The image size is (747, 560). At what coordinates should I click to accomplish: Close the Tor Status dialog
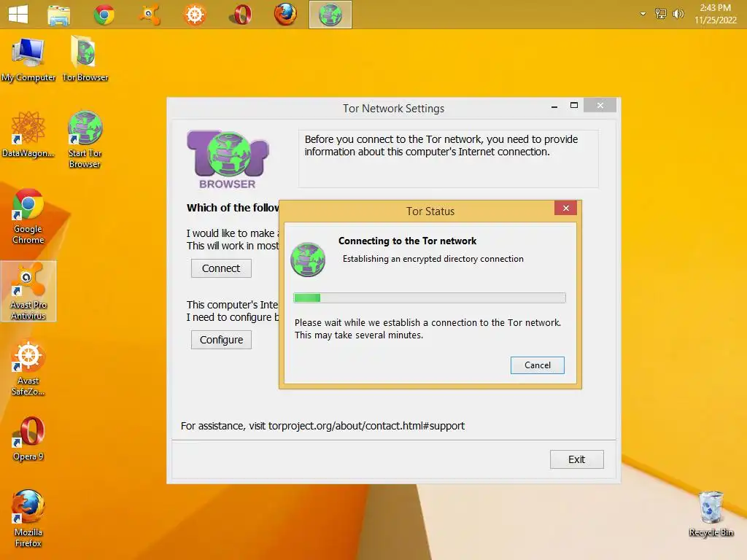pos(565,208)
